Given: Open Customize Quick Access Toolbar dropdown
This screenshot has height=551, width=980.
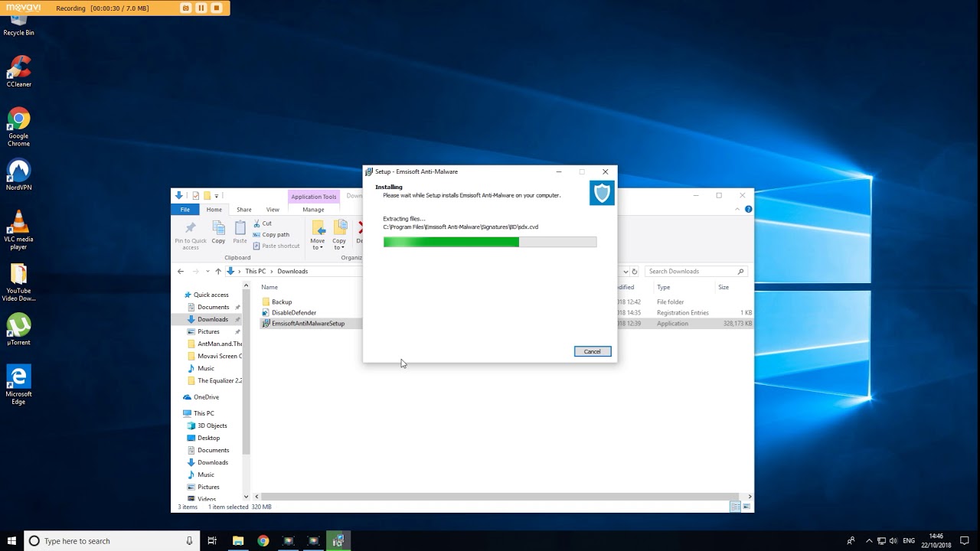Looking at the screenshot, I should point(217,196).
